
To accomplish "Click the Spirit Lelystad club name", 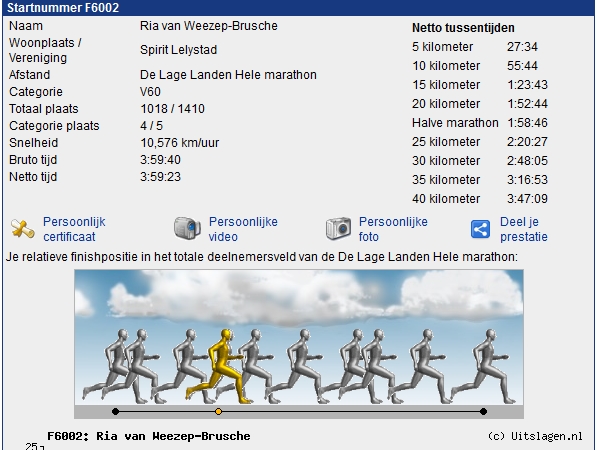I will point(178,50).
